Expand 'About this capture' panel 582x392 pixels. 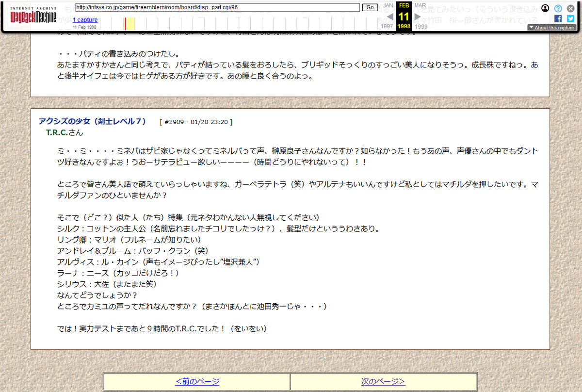[x=552, y=28]
